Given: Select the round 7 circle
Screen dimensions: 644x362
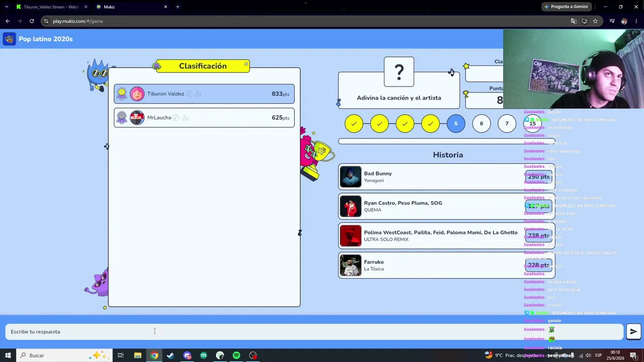Looking at the screenshot, I should coord(507,124).
